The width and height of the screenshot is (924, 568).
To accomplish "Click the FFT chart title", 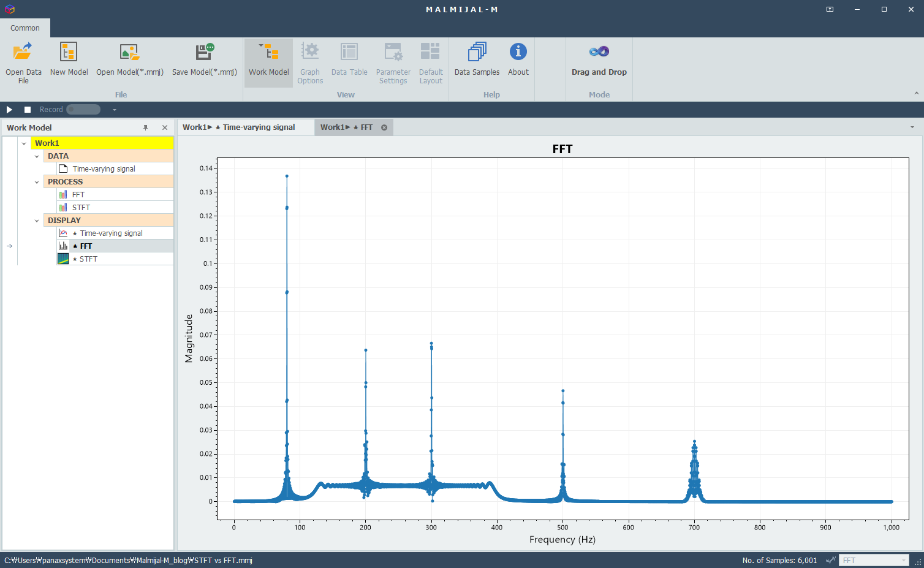I will (x=562, y=149).
